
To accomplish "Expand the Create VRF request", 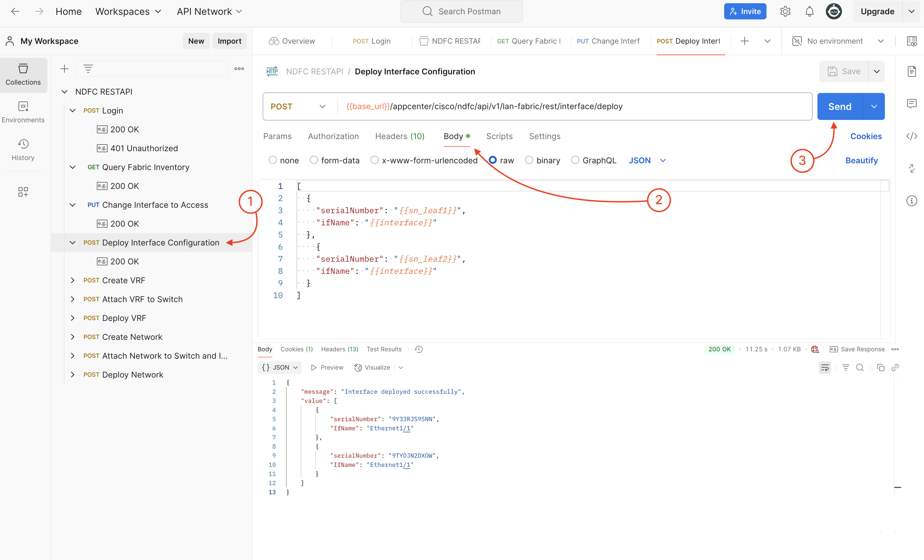I will tap(73, 280).
